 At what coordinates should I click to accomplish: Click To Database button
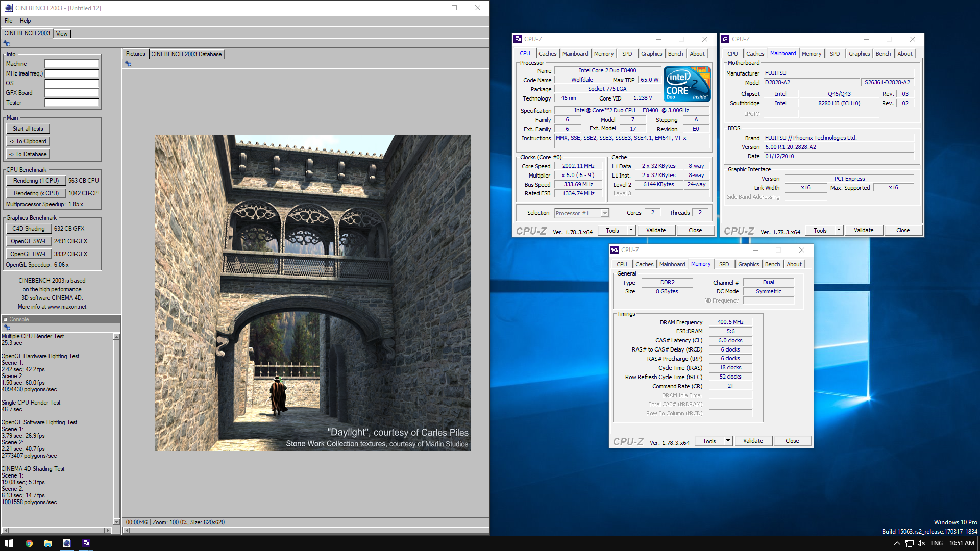[x=28, y=154]
